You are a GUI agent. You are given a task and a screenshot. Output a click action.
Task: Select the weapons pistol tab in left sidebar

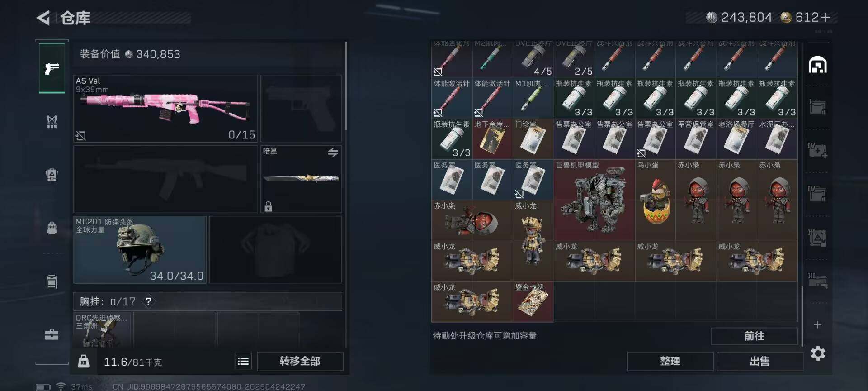52,68
